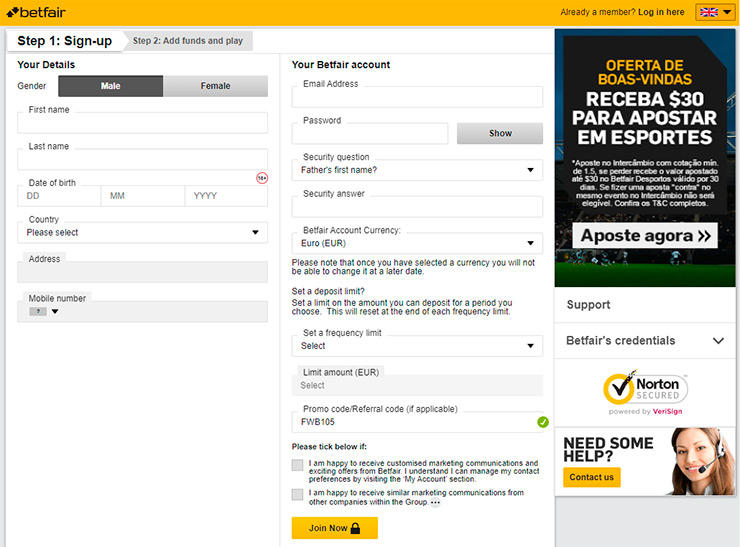The image size is (740, 547).
Task: Click the Email Address field
Action: (417, 97)
